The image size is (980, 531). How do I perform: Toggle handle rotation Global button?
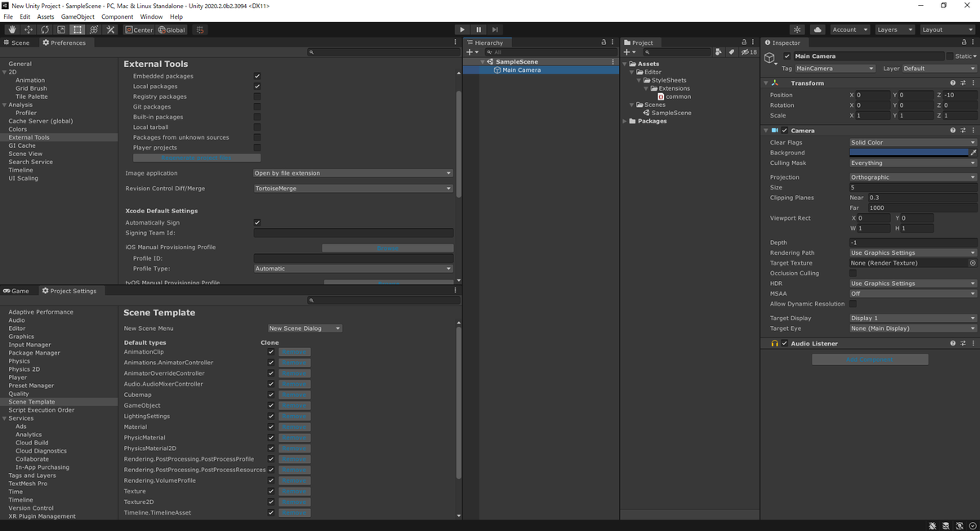(x=171, y=29)
